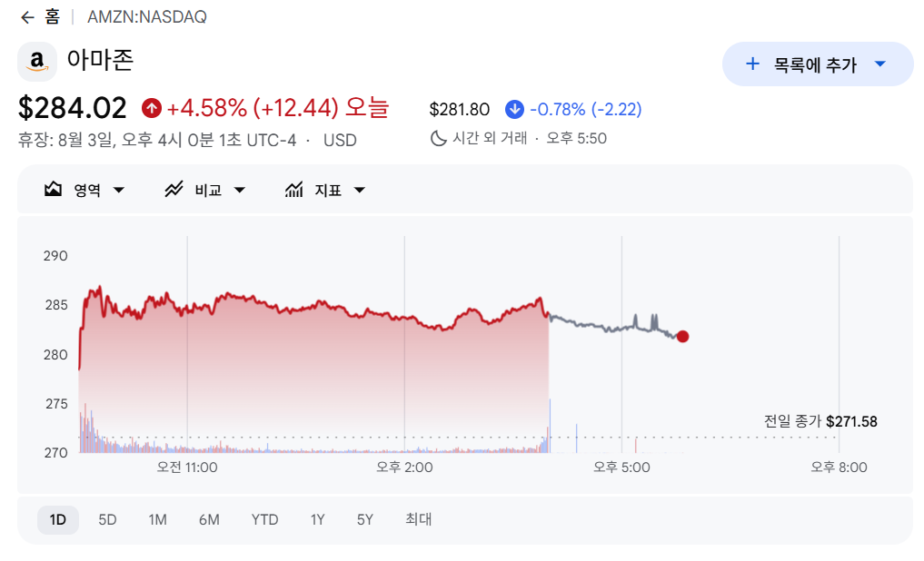This screenshot has height=561, width=924.
Task: Switch to the 5D time range
Action: pos(107,520)
